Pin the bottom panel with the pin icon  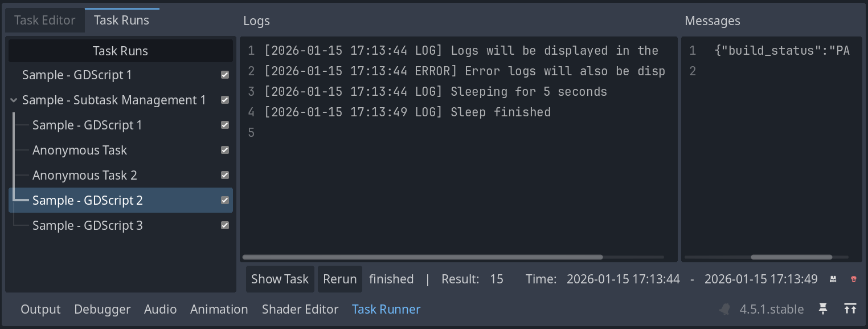[x=822, y=308]
